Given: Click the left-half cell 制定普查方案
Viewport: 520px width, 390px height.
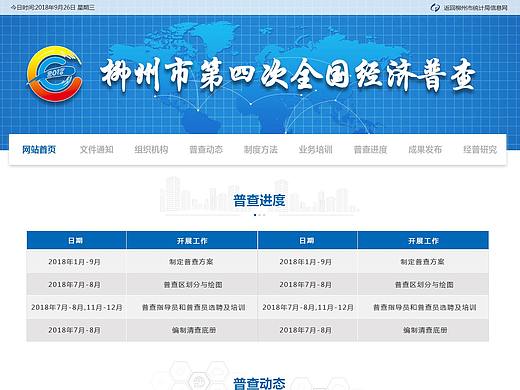Looking at the screenshot, I should click(191, 262).
